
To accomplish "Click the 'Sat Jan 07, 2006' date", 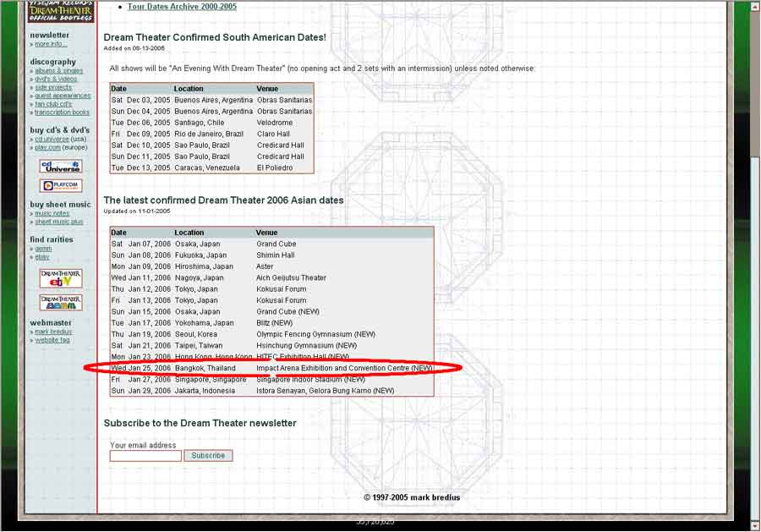I will (x=140, y=244).
